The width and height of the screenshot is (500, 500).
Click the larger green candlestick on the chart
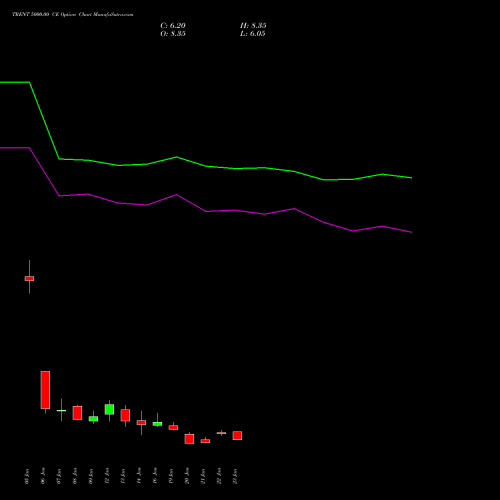(x=109, y=409)
